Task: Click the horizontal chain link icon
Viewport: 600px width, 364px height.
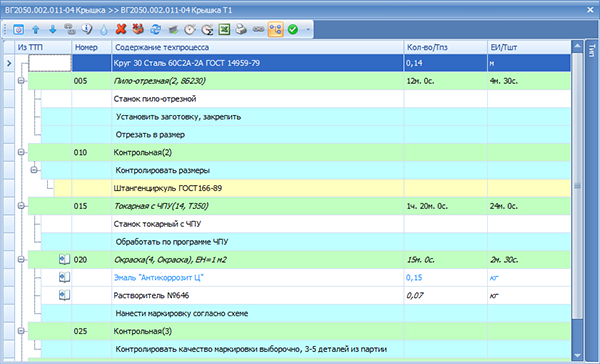Action: pyautogui.click(x=258, y=29)
